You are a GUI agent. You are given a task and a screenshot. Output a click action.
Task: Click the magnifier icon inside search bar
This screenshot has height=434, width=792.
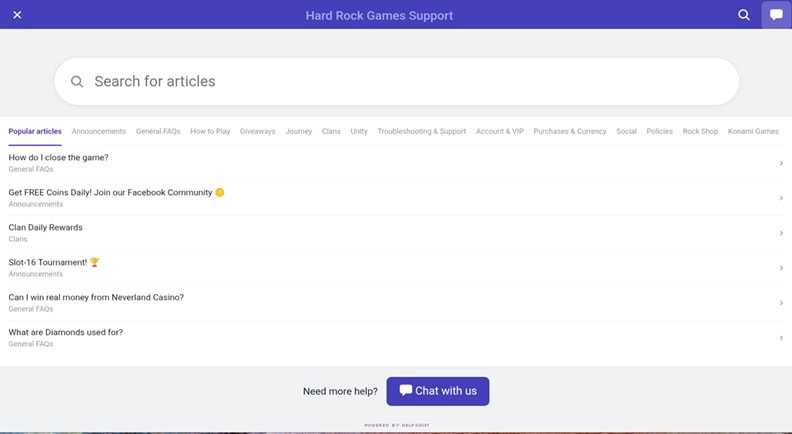pos(77,82)
